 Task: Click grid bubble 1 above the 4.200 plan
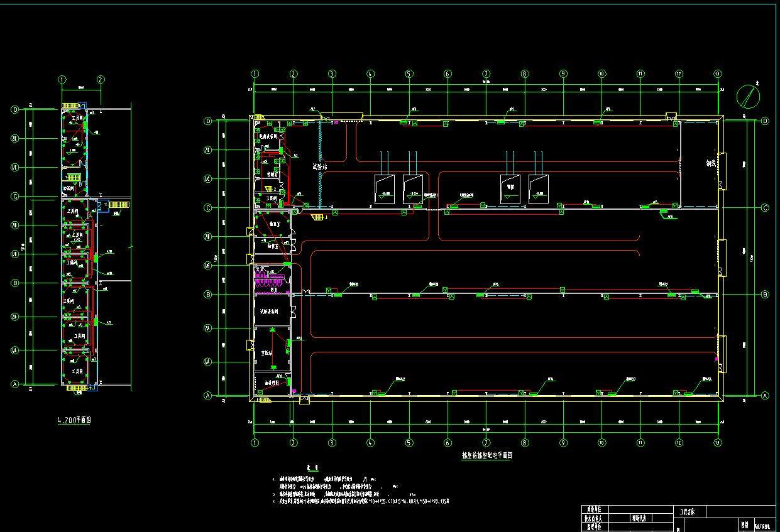coord(62,80)
